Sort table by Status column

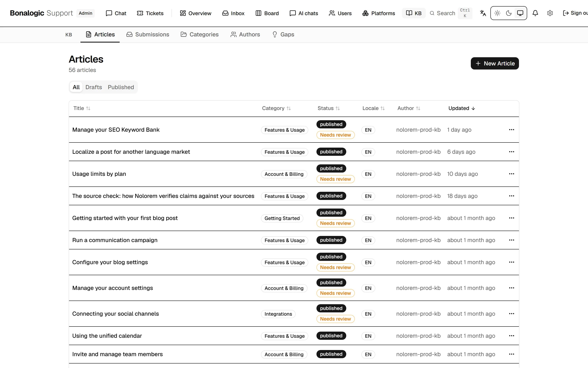click(329, 108)
